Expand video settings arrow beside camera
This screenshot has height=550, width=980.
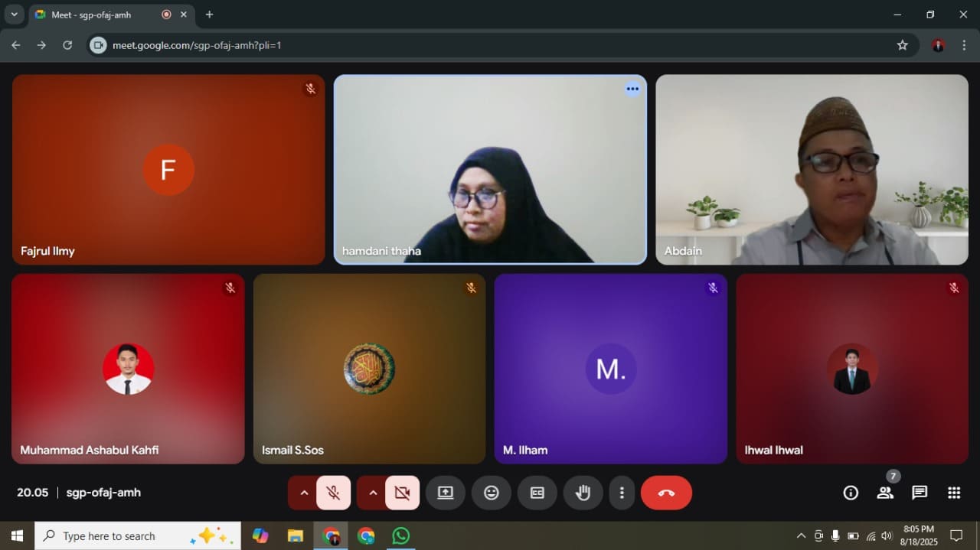pyautogui.click(x=373, y=493)
